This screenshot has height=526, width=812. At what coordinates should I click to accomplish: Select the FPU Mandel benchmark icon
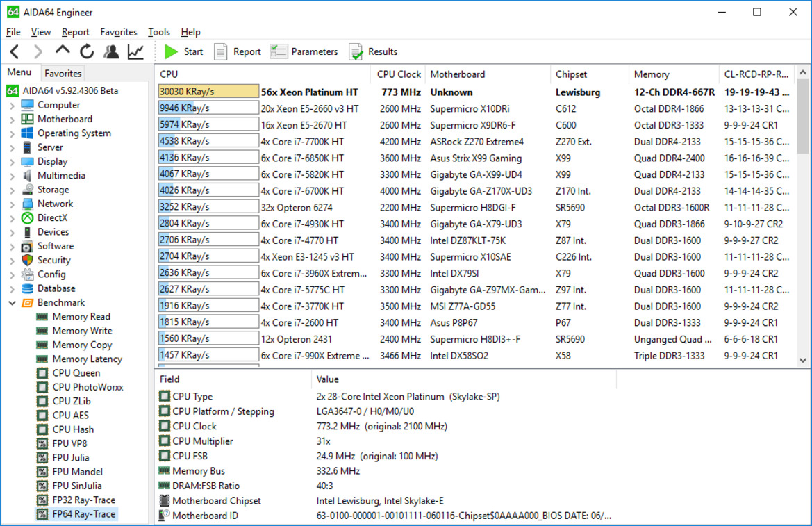point(42,472)
